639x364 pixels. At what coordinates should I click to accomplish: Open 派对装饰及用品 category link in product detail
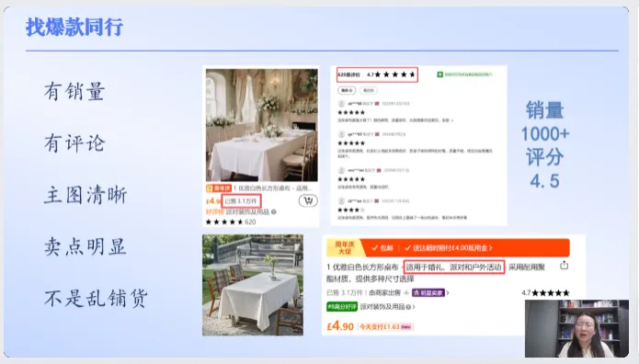[387, 306]
